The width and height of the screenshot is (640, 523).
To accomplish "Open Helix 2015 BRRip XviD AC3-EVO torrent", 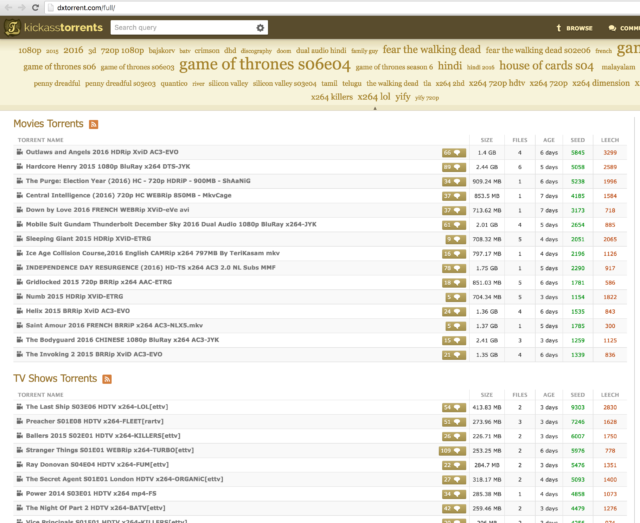I will (x=78, y=311).
